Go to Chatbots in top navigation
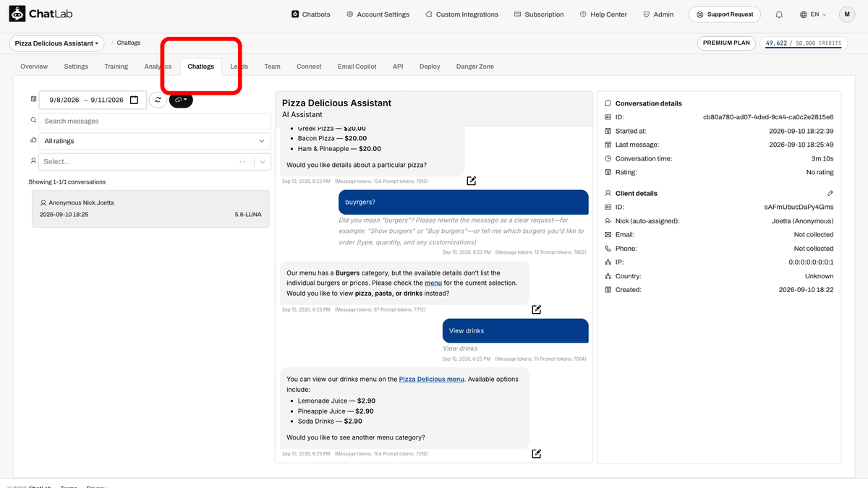This screenshot has height=488, width=868. coord(311,14)
